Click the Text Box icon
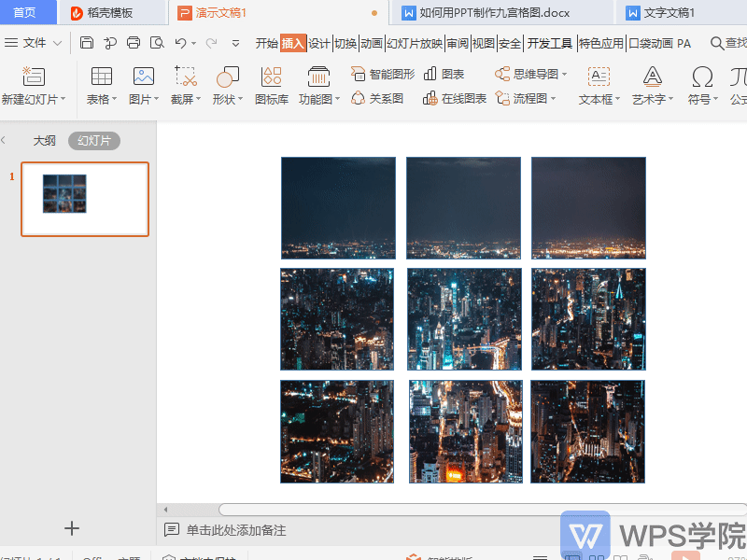 tap(599, 77)
